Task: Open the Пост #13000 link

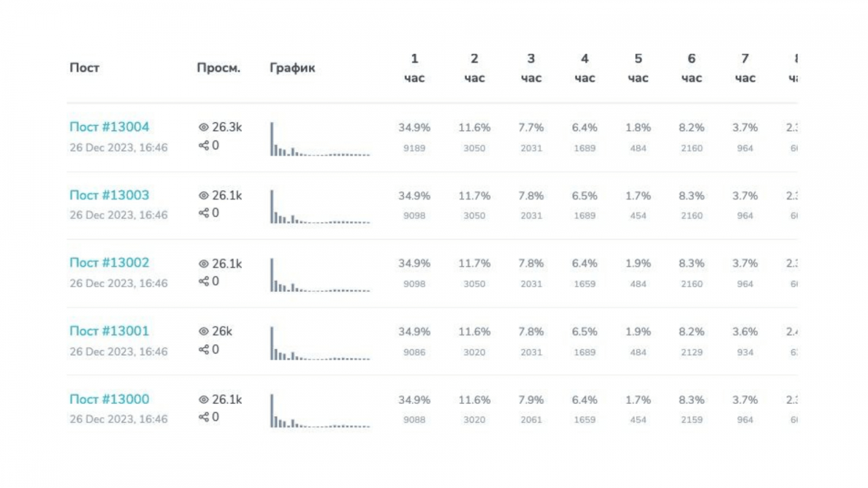Action: [x=109, y=400]
